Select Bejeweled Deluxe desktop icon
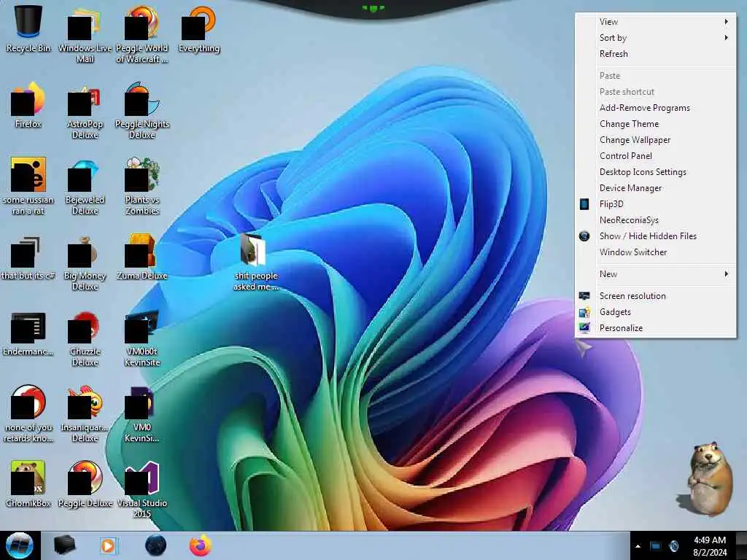 pos(85,186)
